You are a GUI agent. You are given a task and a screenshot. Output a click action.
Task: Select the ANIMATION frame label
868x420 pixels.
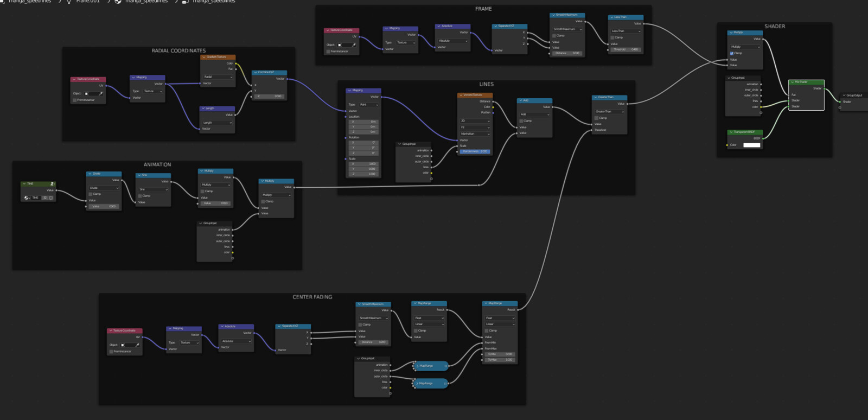157,164
